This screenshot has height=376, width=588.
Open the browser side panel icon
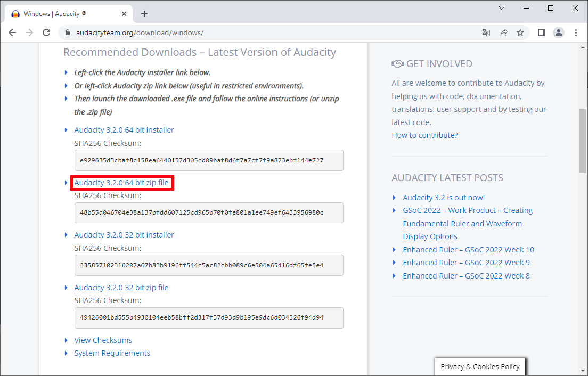[541, 32]
